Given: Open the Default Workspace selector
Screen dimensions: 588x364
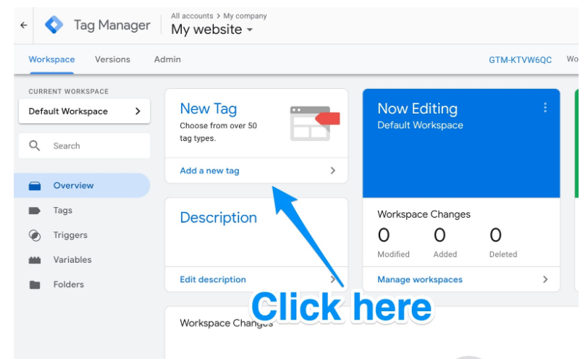Looking at the screenshot, I should pos(85,111).
